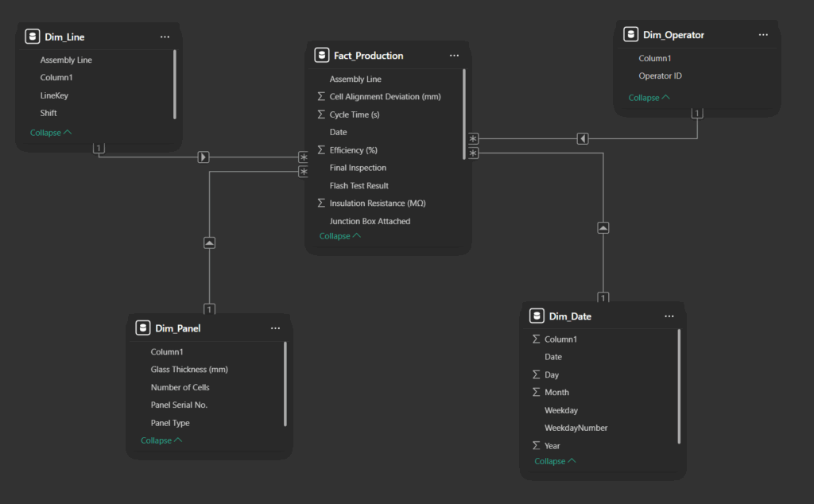Collapse the Fact_Production table card
The image size is (814, 504).
(340, 236)
